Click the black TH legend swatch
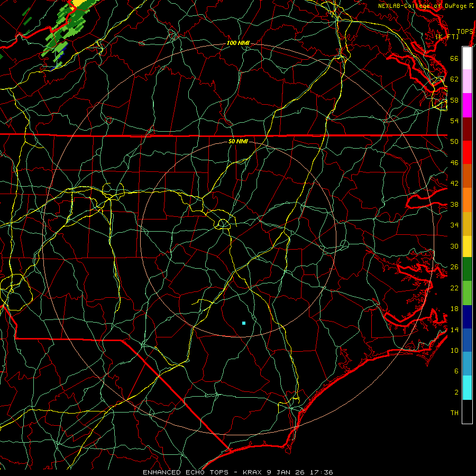Image resolution: width=476 pixels, height=476 pixels. [467, 411]
